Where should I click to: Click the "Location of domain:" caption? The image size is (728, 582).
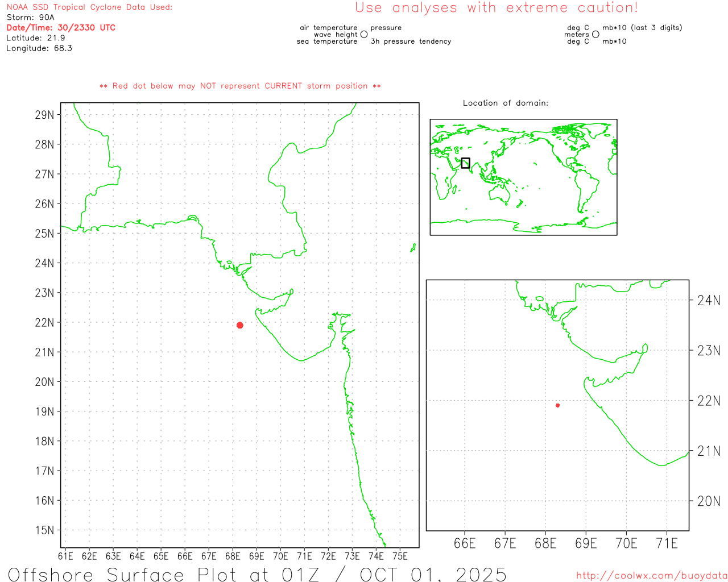pos(506,103)
